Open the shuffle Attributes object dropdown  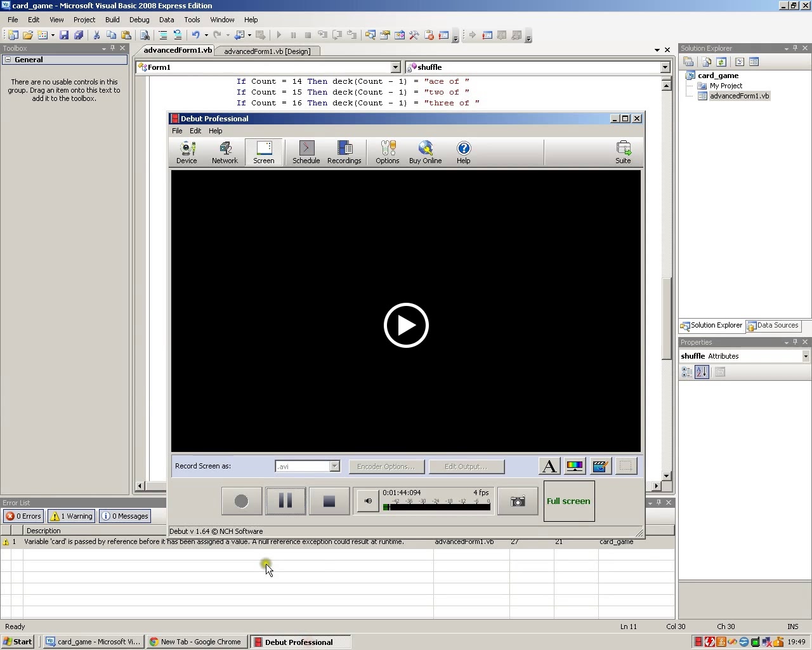click(806, 356)
